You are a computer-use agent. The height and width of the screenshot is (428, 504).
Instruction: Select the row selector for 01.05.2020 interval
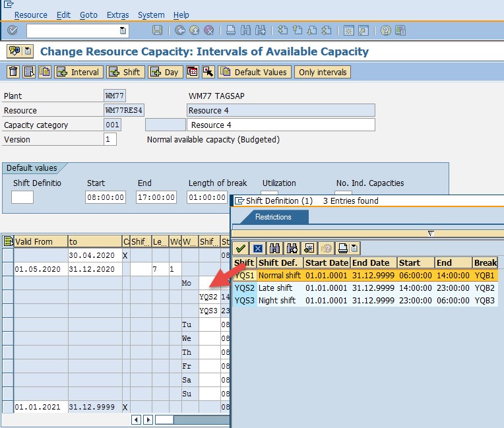pyautogui.click(x=8, y=269)
